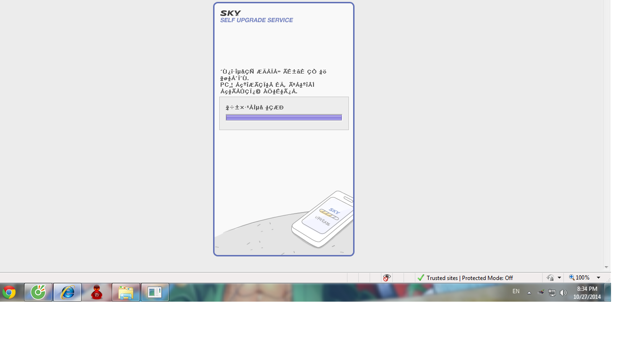Click the Show desktop button at taskbar end
Viewport: 644px width, 362px height.
tap(608, 292)
